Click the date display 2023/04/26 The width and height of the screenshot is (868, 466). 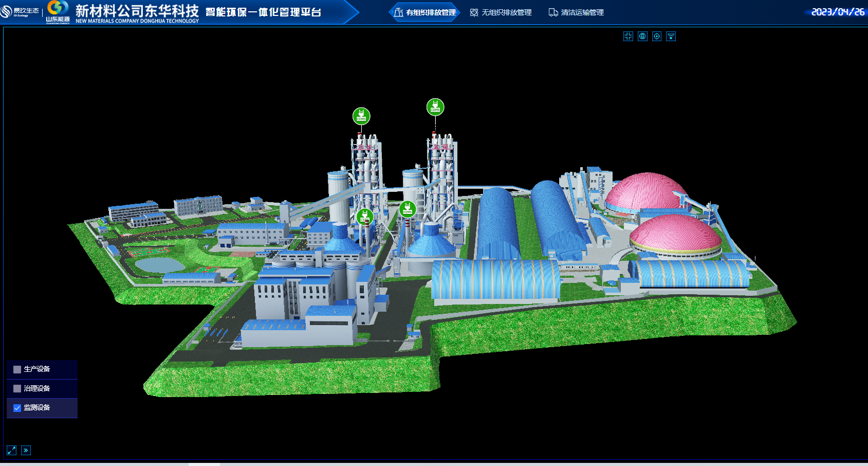[x=838, y=12]
